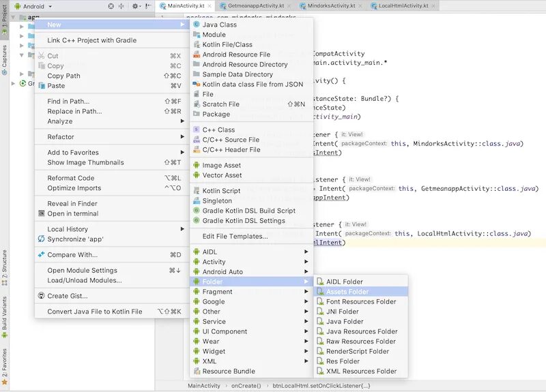Switch to MindorksActivity.kt tab
Viewport: 546px width, 392px height.
point(331,5)
